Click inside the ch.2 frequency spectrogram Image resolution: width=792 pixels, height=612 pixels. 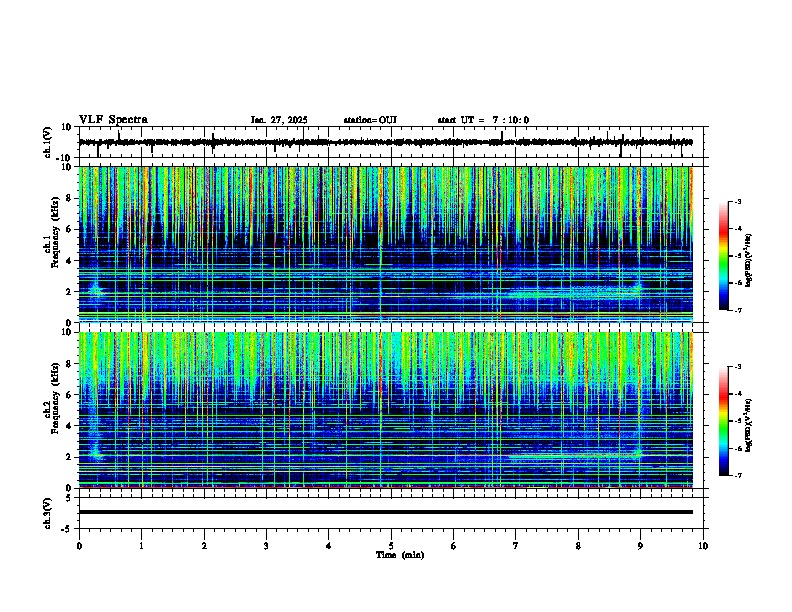coord(385,410)
